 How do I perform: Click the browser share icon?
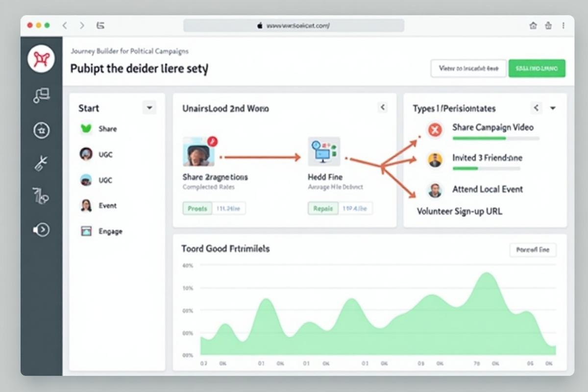point(549,25)
